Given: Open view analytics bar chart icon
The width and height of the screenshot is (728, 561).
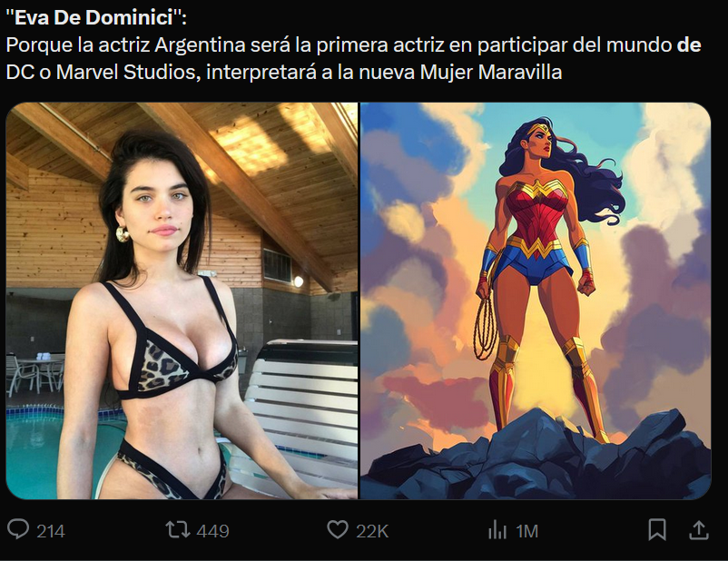Looking at the screenshot, I should coord(497,530).
